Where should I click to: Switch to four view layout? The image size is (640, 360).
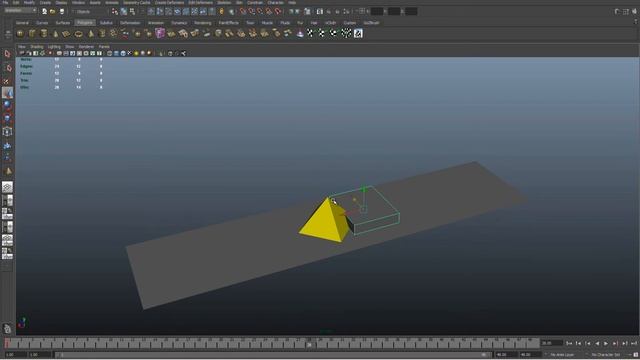(7, 200)
